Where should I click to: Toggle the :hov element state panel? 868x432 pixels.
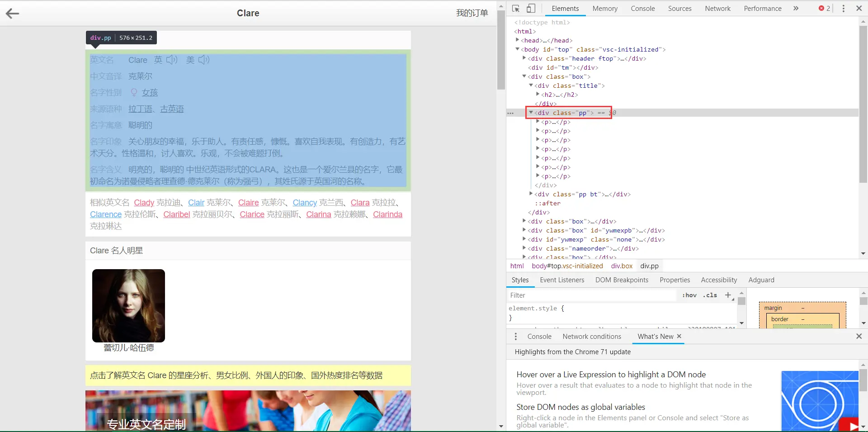pyautogui.click(x=689, y=295)
